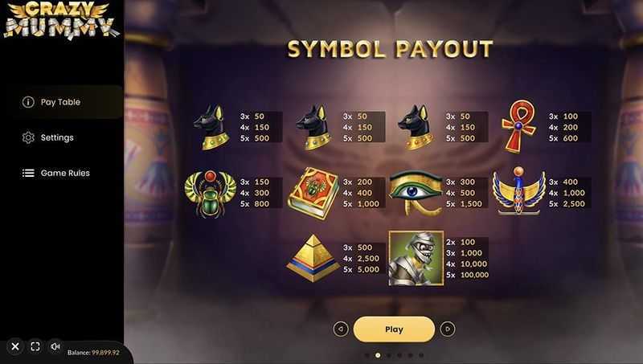The image size is (643, 364).
Task: Go to next paytable page arrow
Action: (x=448, y=329)
